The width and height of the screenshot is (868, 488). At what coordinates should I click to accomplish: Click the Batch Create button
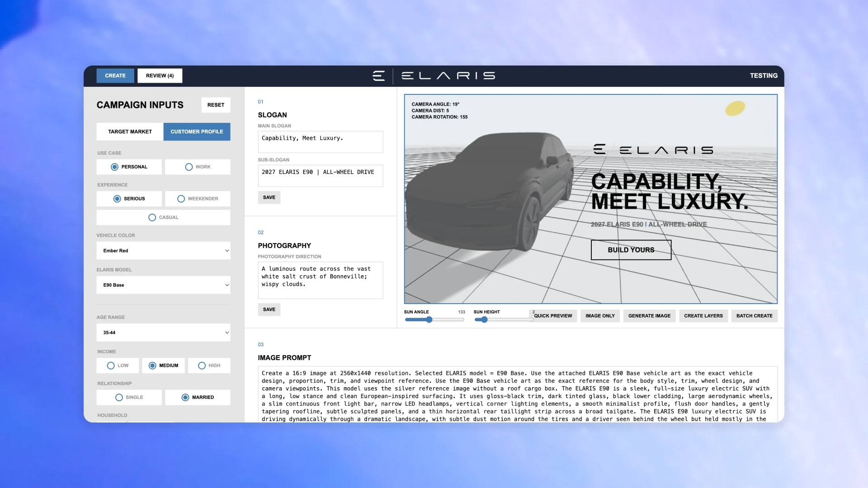(754, 316)
